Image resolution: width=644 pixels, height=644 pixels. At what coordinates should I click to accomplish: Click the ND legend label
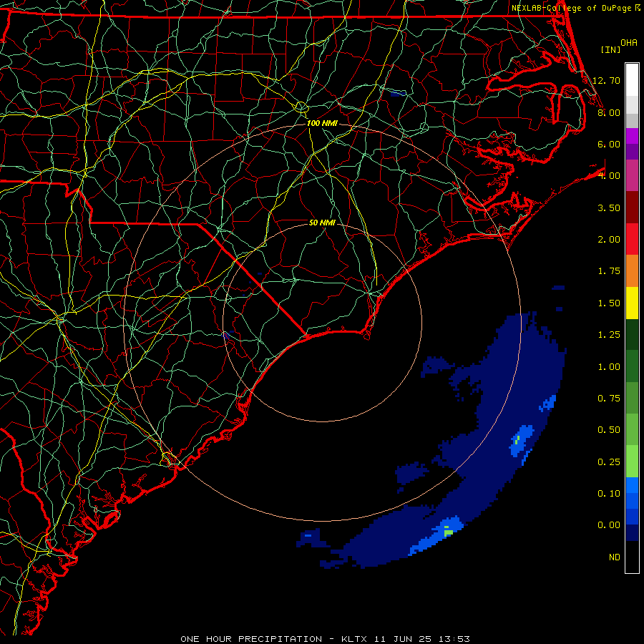coord(615,557)
